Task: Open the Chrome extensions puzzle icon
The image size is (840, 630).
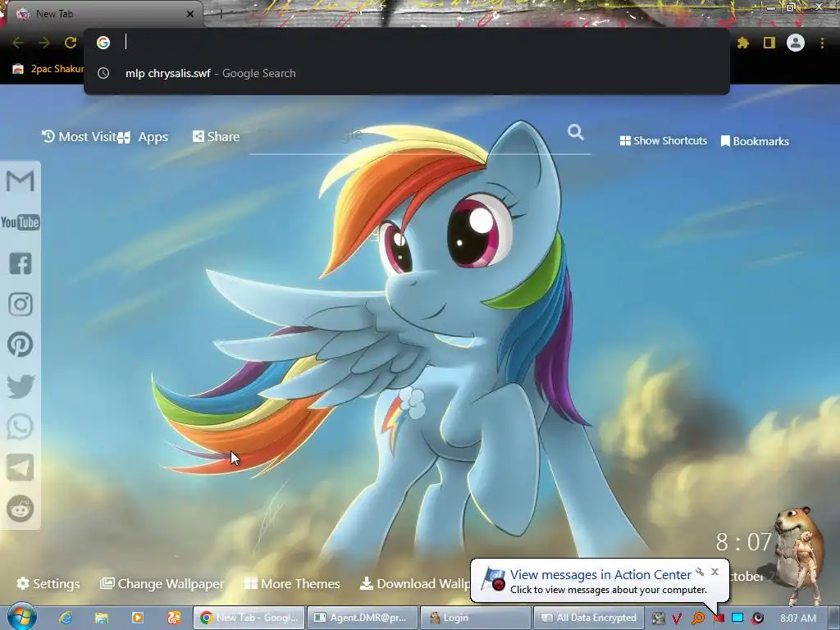Action: [x=743, y=43]
